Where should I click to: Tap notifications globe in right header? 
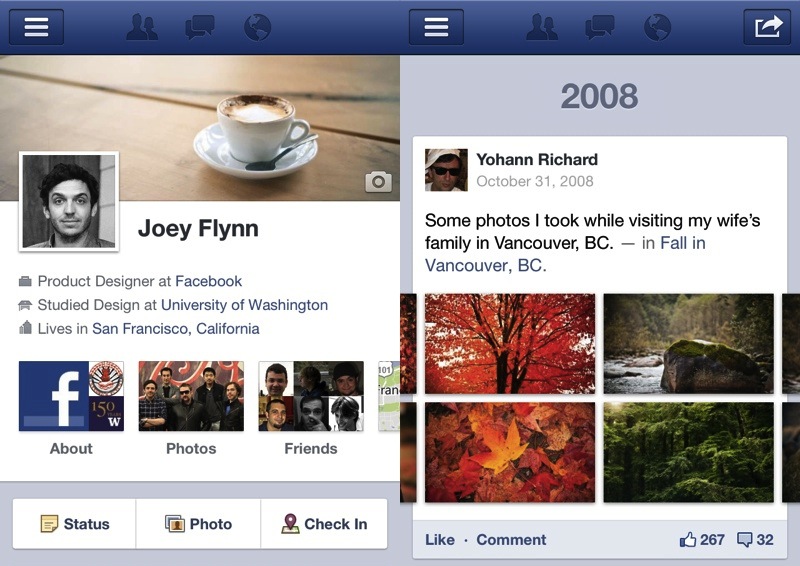tap(657, 27)
